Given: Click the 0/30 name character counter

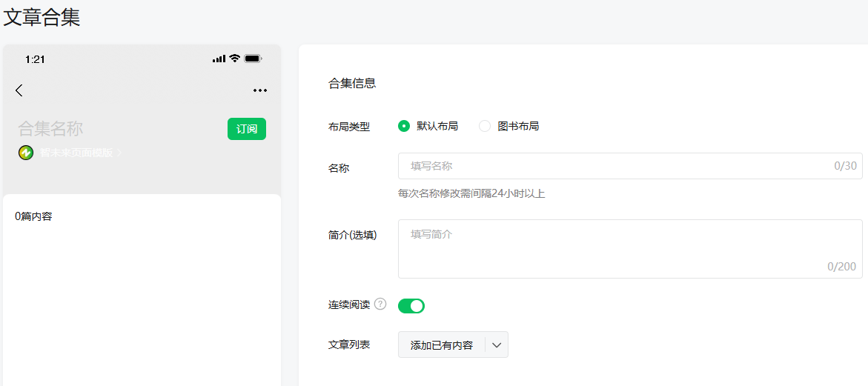Looking at the screenshot, I should [845, 166].
